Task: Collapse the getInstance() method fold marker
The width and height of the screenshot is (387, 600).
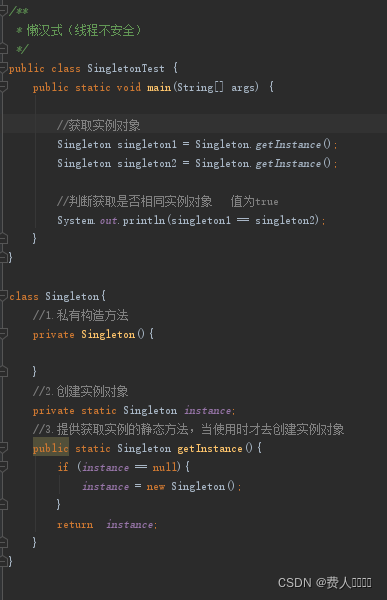Action: (3, 448)
